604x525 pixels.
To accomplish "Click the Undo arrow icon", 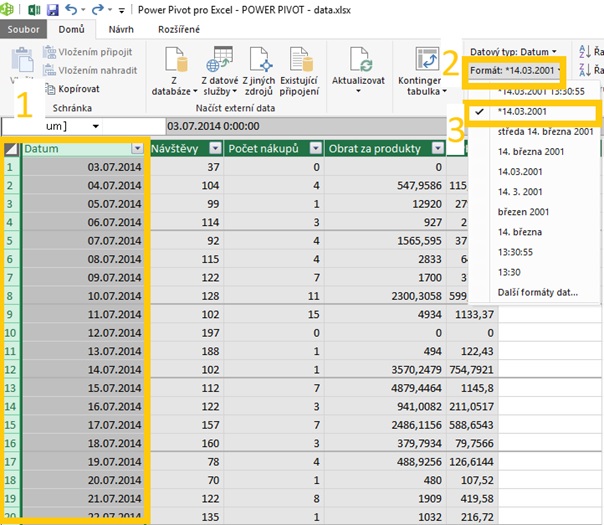I will point(71,9).
